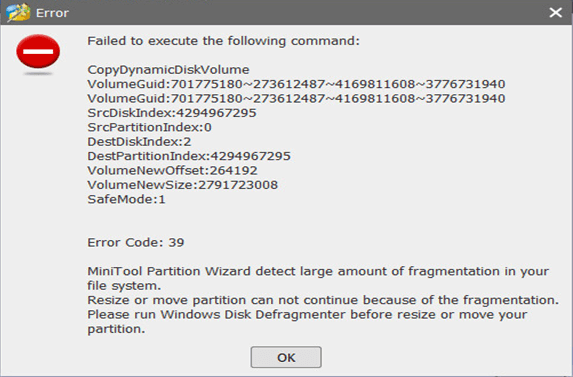The height and width of the screenshot is (377, 573).
Task: Click the Error title bar text
Action: tap(52, 13)
